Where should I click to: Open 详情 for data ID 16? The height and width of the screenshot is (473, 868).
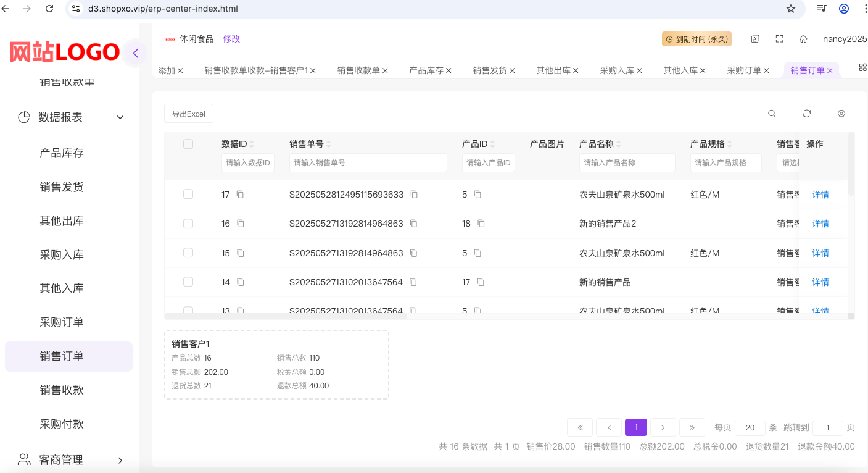(x=820, y=224)
